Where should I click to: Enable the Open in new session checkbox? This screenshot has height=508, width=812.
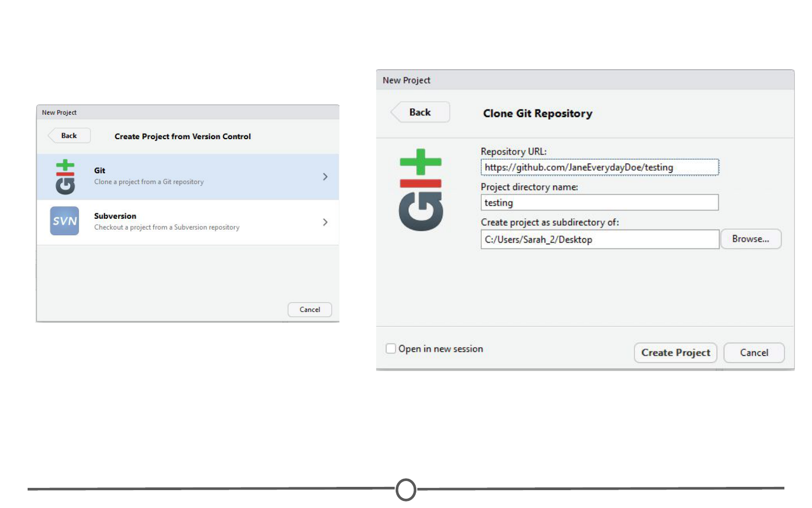coord(391,349)
